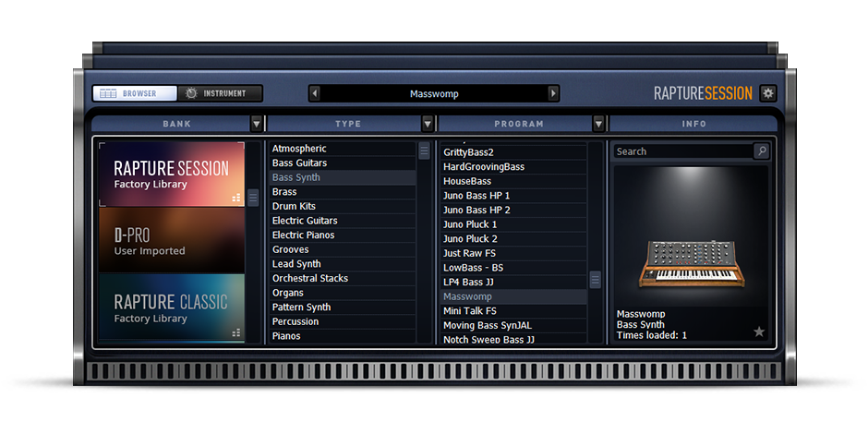868x434 pixels.
Task: Choose the Drum Kits type
Action: click(342, 206)
